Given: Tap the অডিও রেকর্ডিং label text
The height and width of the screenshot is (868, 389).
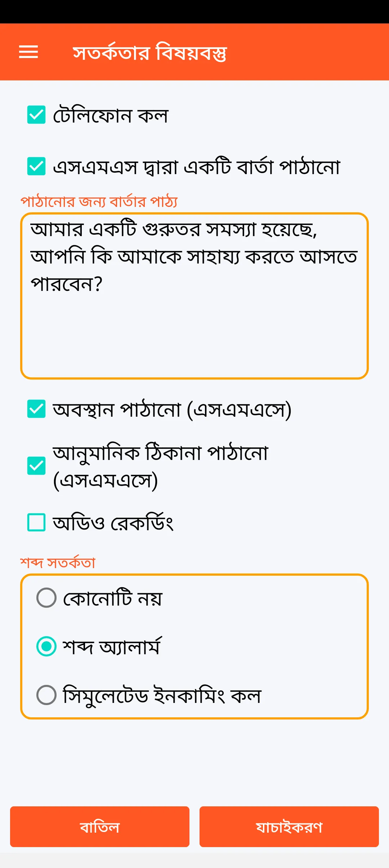Looking at the screenshot, I should [113, 523].
